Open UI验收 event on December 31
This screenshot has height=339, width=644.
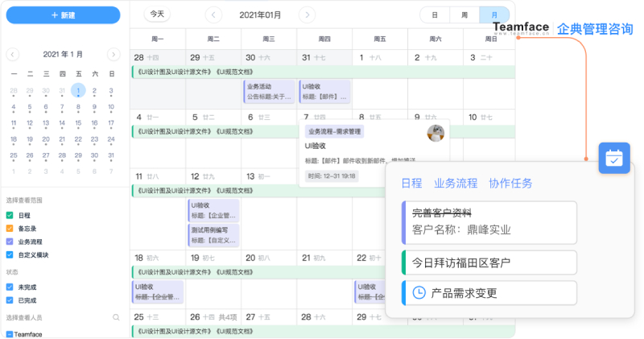(x=324, y=91)
